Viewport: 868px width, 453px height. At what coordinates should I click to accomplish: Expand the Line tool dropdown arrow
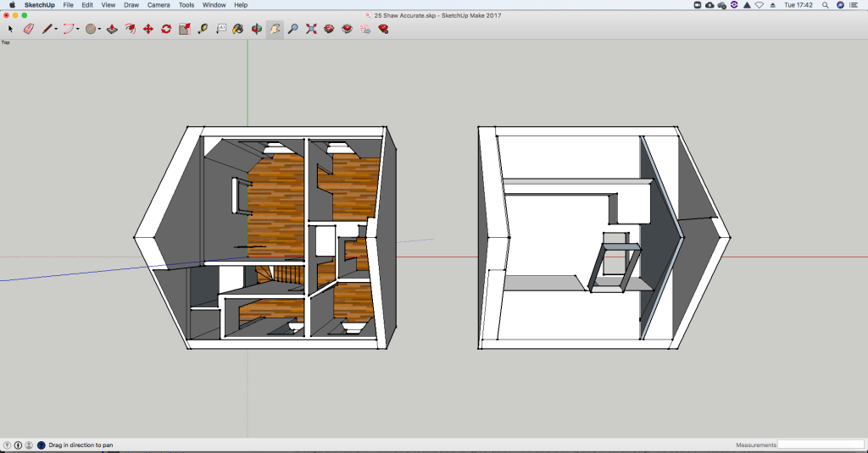click(x=57, y=30)
